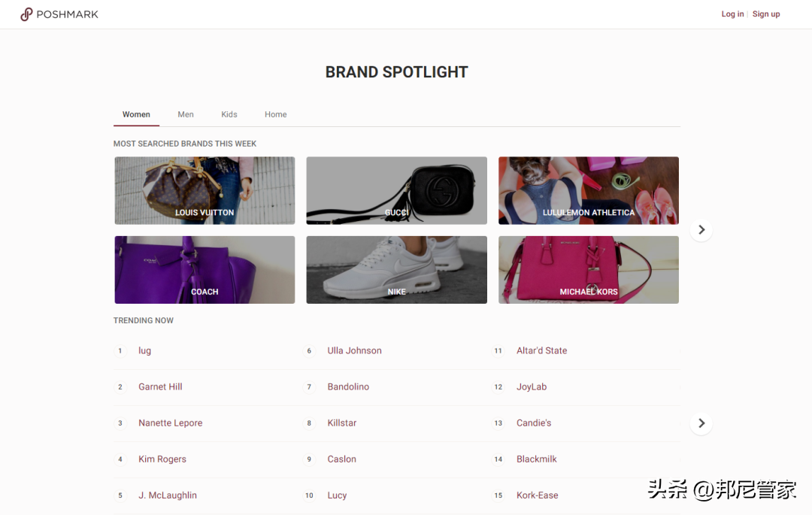Show next most searched brands arrow
The height and width of the screenshot is (515, 812).
click(x=701, y=230)
